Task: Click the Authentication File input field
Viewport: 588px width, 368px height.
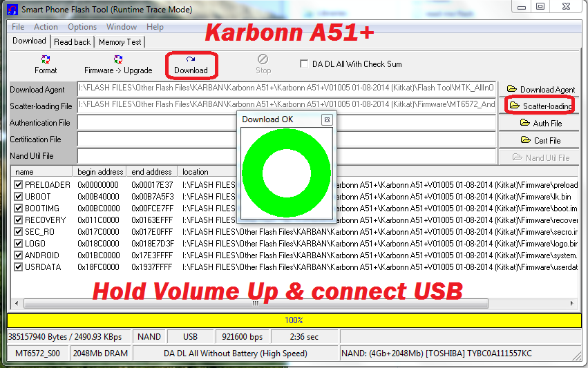Action: click(287, 122)
